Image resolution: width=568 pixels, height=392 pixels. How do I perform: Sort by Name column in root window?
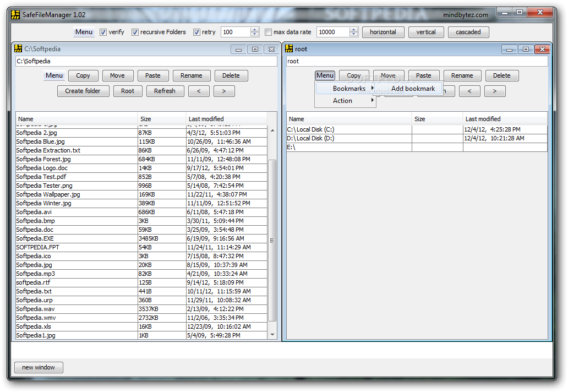coord(349,119)
